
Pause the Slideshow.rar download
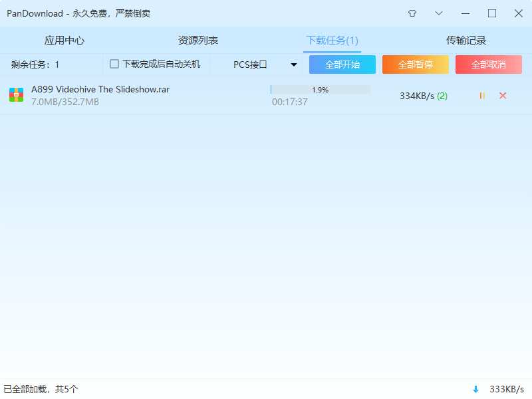(482, 96)
